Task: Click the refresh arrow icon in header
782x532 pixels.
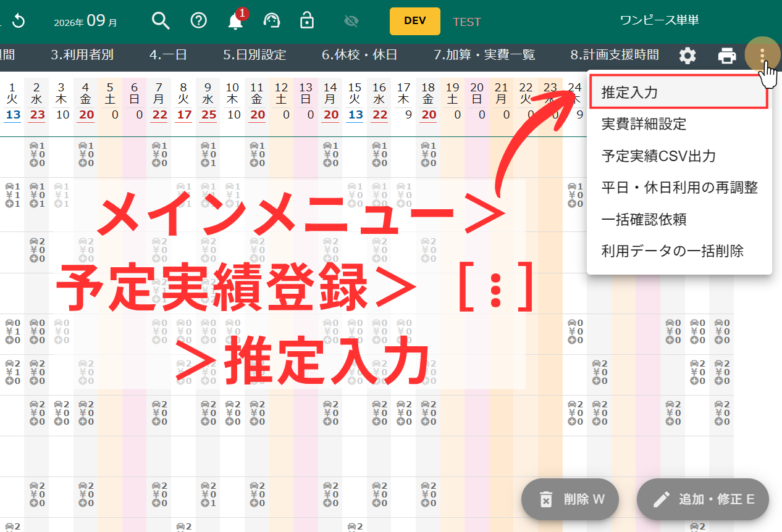Action: 19,21
